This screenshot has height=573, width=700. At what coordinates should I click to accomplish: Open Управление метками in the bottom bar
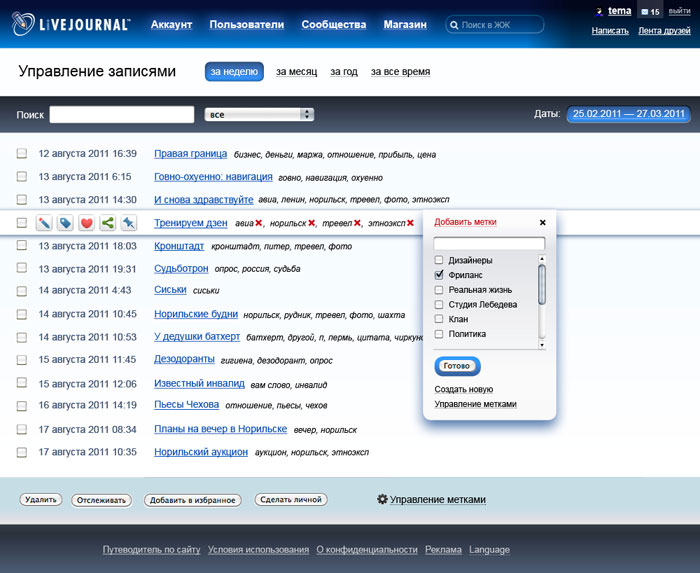(438, 499)
